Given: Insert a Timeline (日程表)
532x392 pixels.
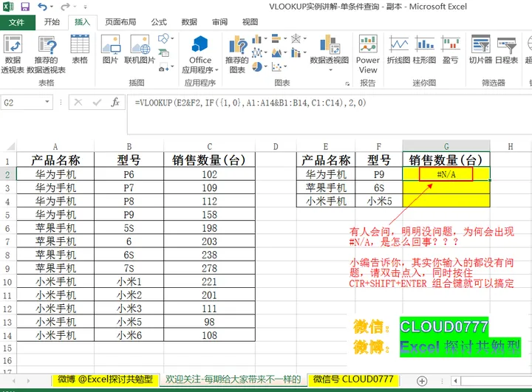Looking at the screenshot, I should click(x=507, y=49).
